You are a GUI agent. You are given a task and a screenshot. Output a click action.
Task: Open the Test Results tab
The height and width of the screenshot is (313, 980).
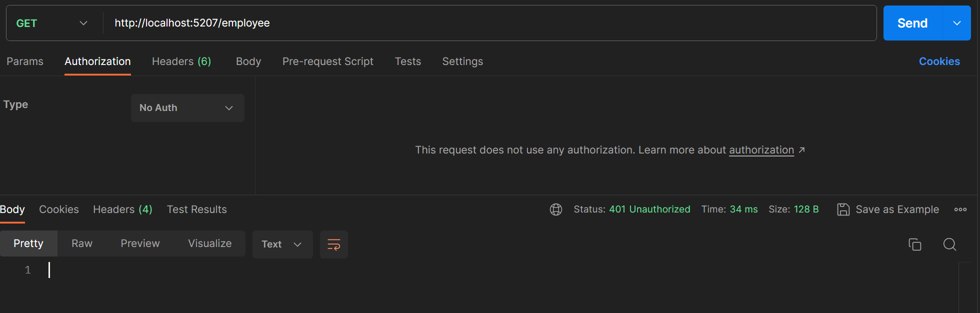click(197, 209)
